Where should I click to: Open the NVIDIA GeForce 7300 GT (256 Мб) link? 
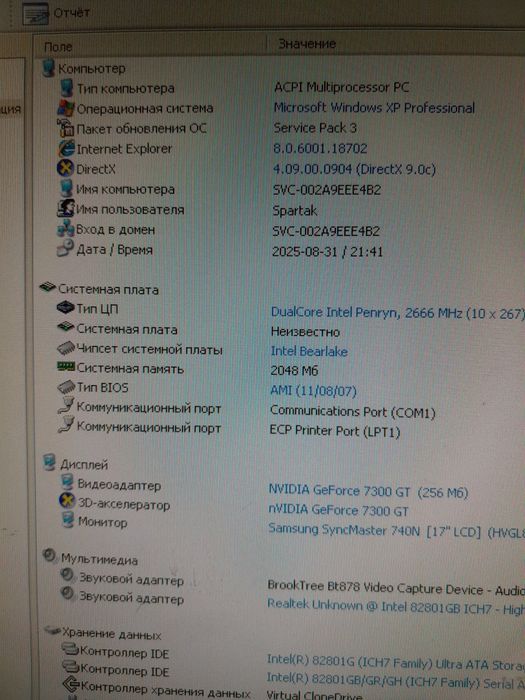368,492
